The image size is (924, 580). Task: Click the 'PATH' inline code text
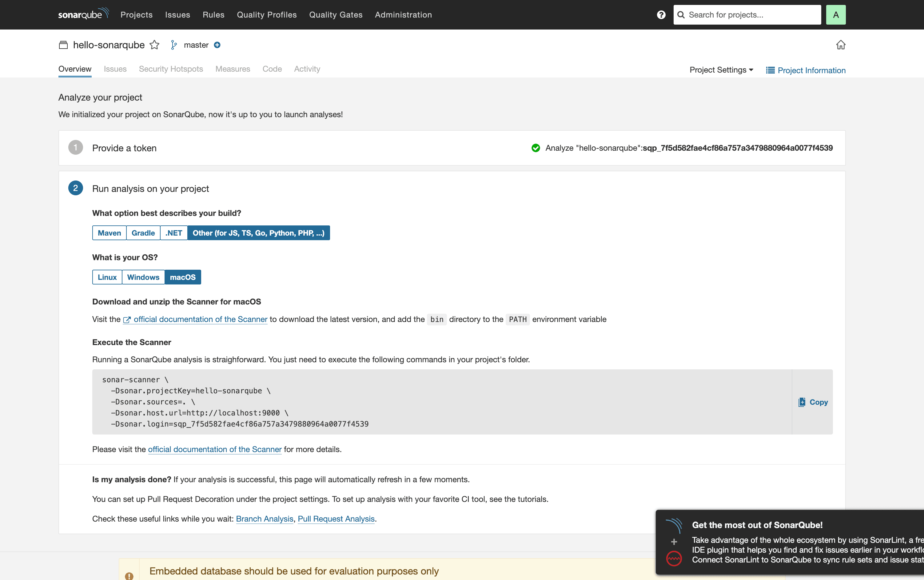coord(517,320)
